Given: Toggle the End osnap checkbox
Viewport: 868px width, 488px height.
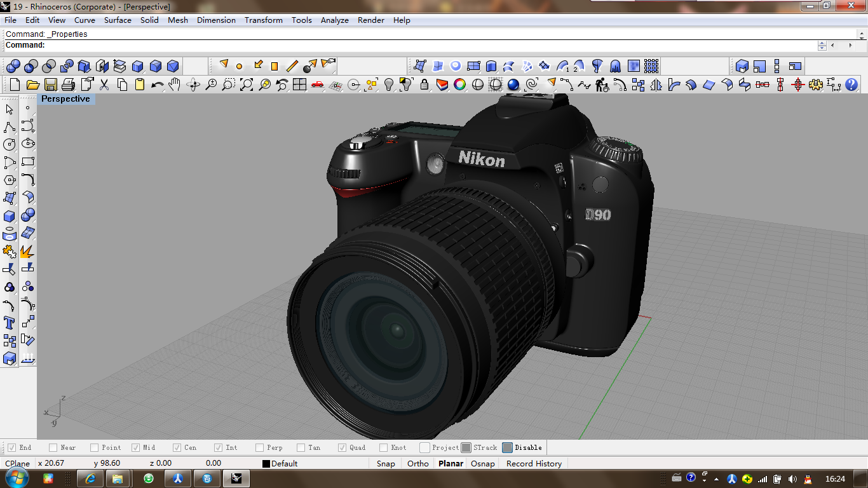Looking at the screenshot, I should [11, 448].
